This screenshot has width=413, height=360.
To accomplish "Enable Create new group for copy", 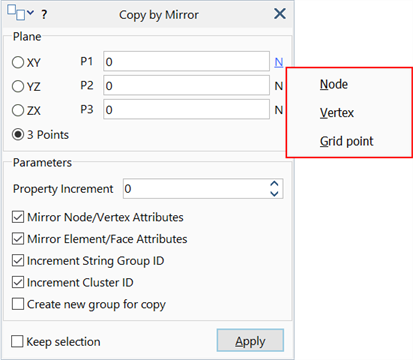I will [18, 304].
